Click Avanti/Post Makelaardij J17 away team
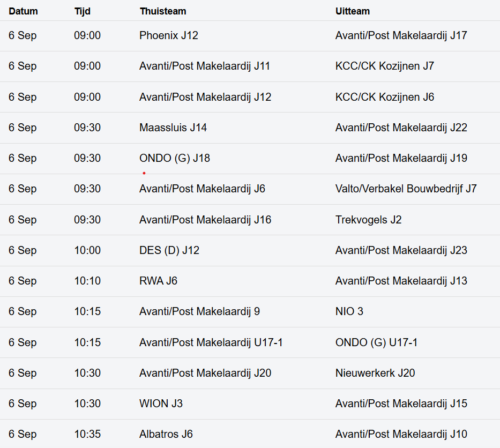Screen dimensions: 500x448 [x=401, y=35]
